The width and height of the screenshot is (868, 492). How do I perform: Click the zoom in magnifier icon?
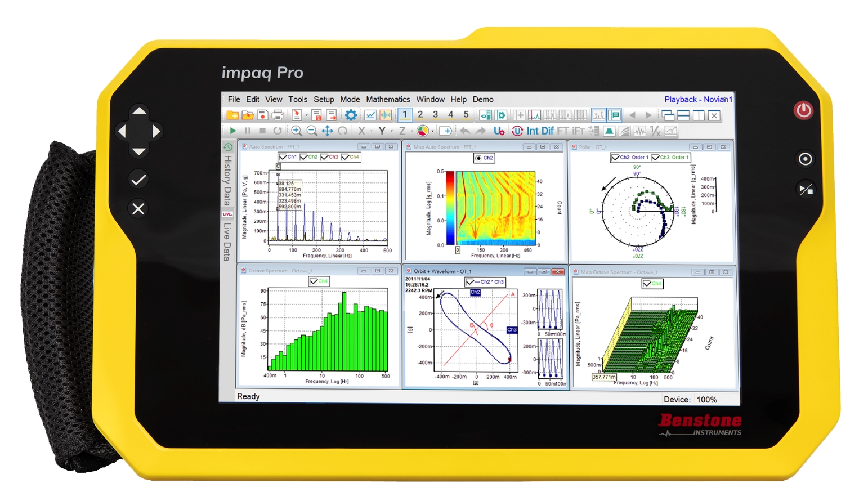point(297,131)
